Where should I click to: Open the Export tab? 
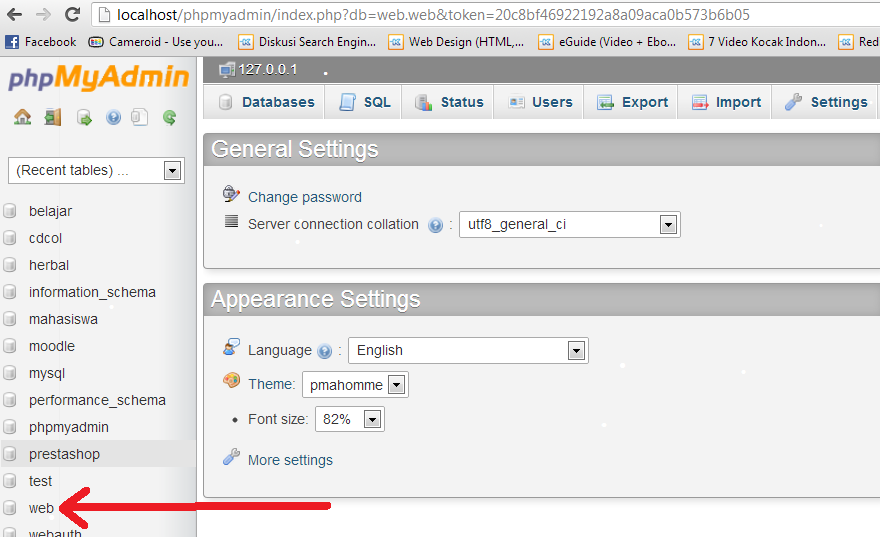(633, 102)
